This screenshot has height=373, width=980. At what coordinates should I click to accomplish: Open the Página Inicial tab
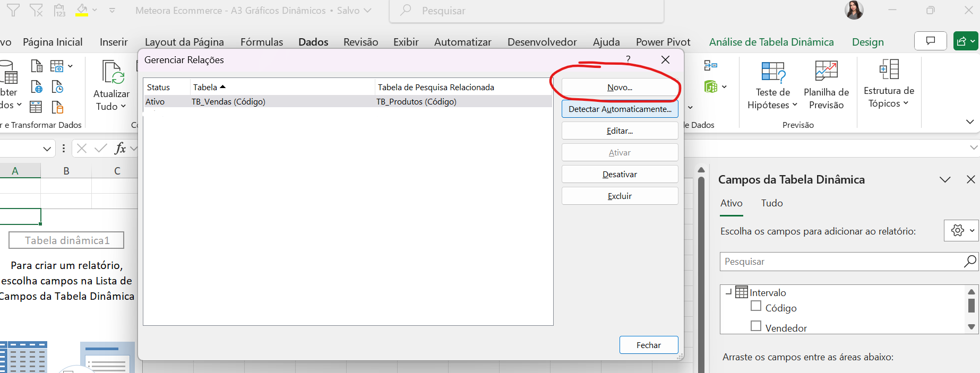[53, 42]
